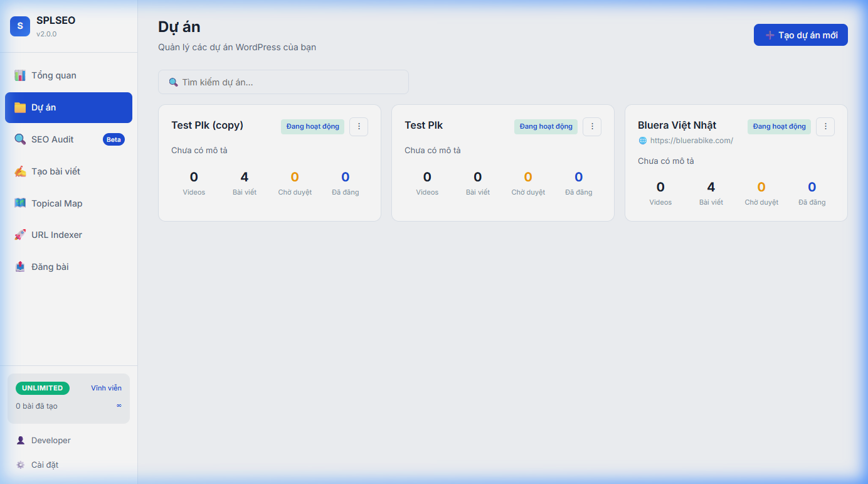Click the Developer user icon
868x484 pixels.
pyautogui.click(x=21, y=441)
